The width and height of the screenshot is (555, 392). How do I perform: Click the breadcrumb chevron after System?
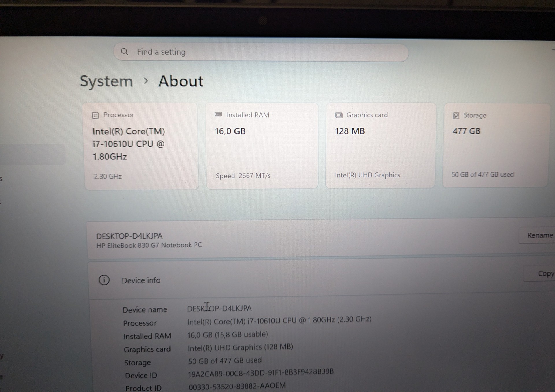coord(146,81)
